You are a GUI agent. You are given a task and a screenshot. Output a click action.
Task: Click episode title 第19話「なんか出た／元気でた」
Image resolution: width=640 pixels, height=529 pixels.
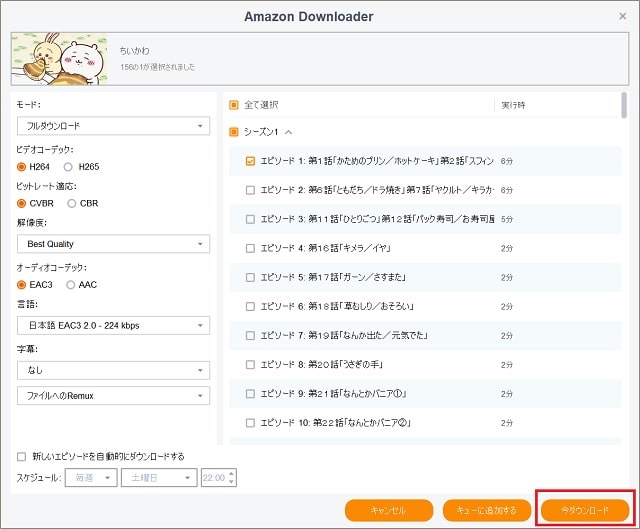click(x=368, y=336)
